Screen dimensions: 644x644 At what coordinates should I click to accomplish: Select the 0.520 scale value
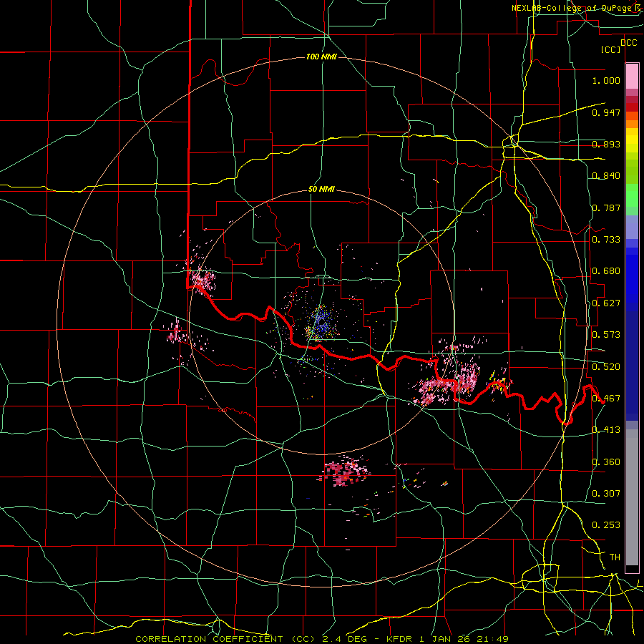click(606, 367)
